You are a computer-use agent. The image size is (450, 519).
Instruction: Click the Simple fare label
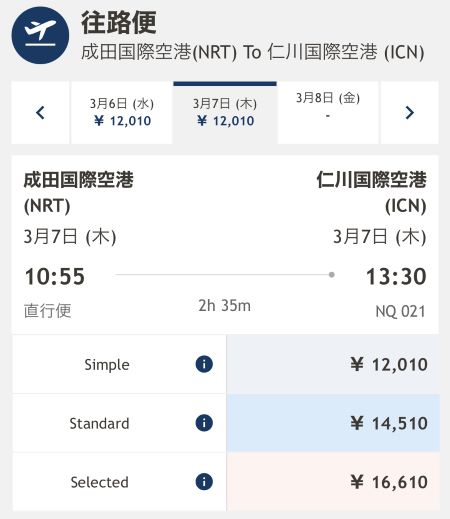[107, 364]
